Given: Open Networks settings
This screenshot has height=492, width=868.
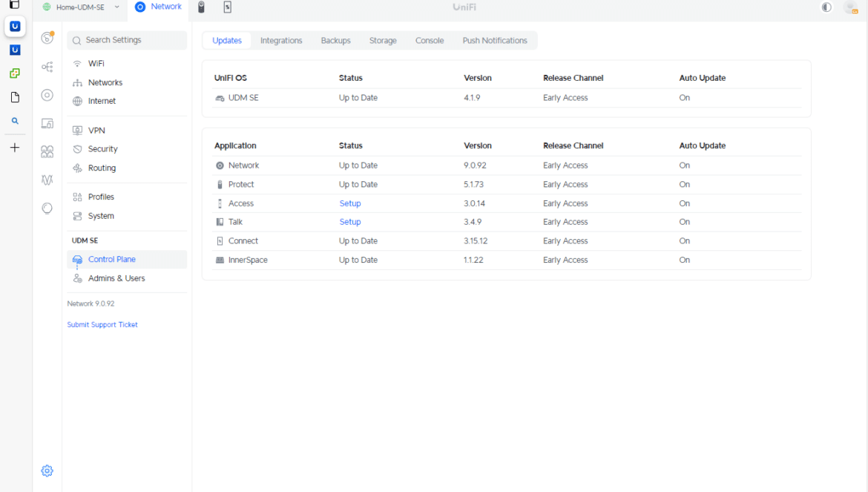Looking at the screenshot, I should coord(127,82).
